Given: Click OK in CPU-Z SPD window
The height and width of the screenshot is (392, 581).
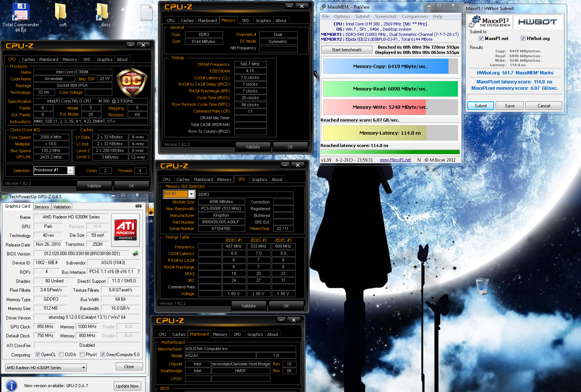Looking at the screenshot, I should [x=286, y=306].
